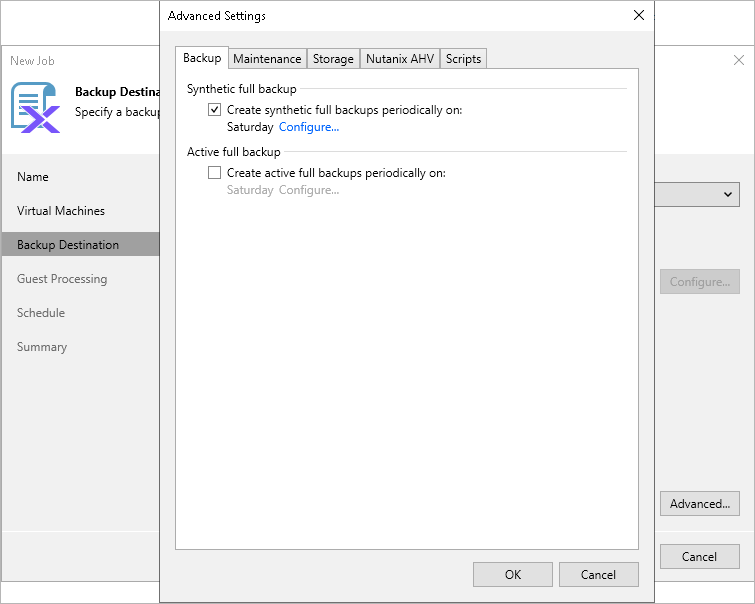Close the New Job wizard window
The image size is (755, 604).
[739, 61]
